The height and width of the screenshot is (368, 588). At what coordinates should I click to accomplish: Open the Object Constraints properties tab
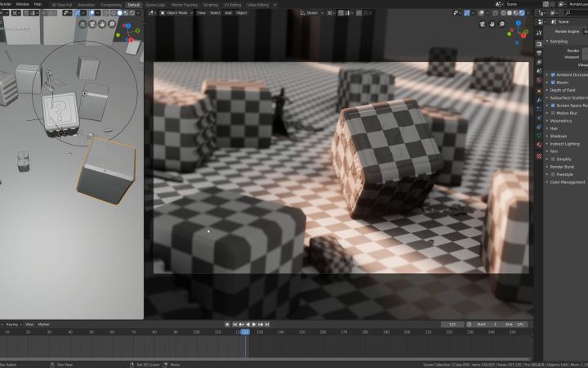(539, 127)
